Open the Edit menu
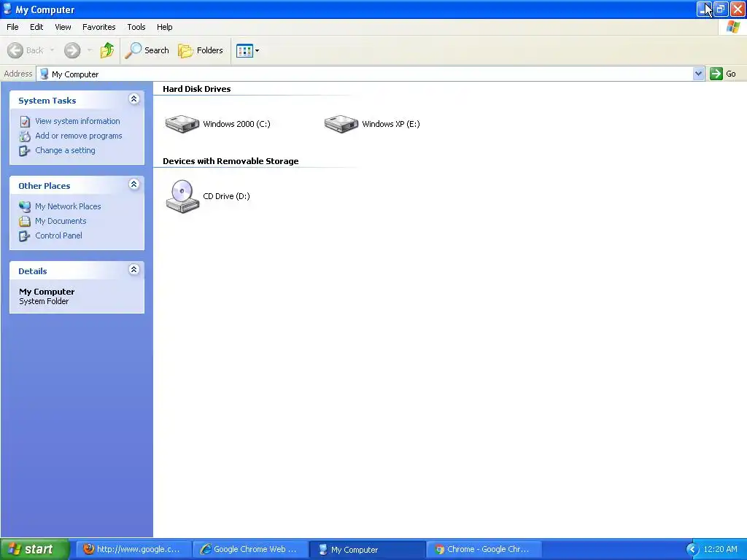Screen dimensions: 747x560 [x=36, y=27]
